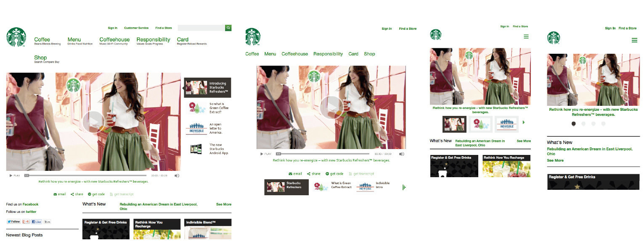The image size is (644, 241).
Task: Click the share link in the second layout
Action: (313, 173)
